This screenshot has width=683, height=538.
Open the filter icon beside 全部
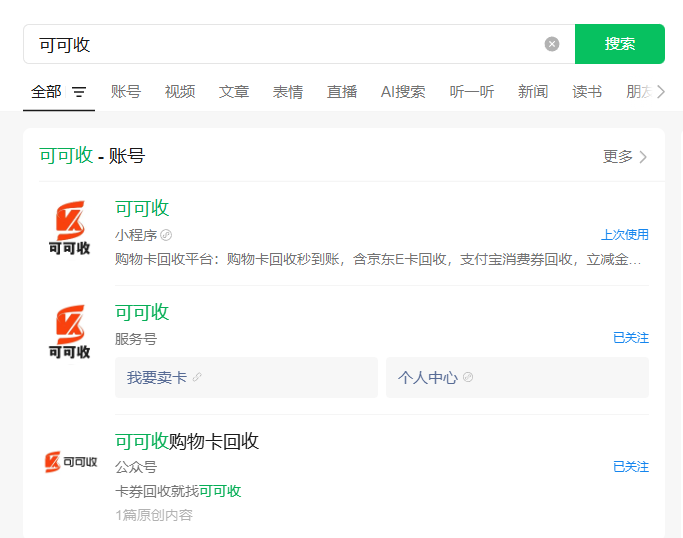click(x=79, y=92)
